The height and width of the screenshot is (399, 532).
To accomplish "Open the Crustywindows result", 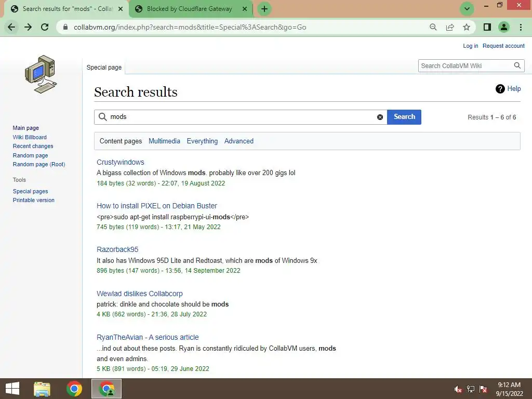I will point(121,162).
